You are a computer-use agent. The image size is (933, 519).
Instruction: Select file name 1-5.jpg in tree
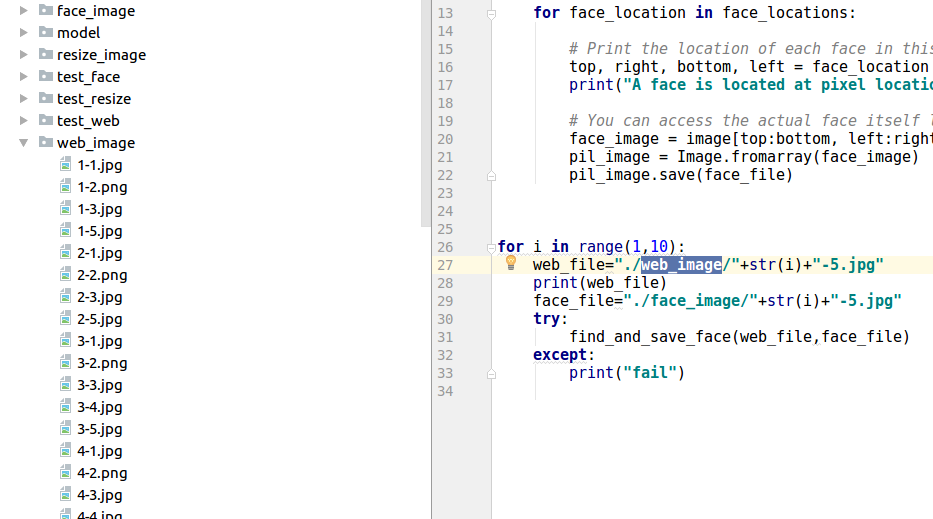(99, 232)
